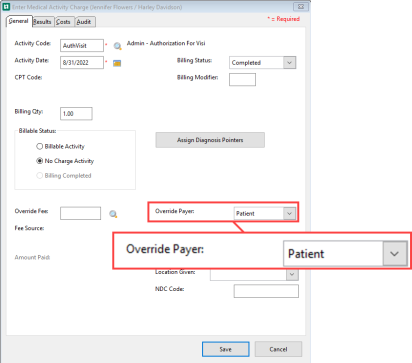This screenshot has width=412, height=363.
Task: Click the Activity Code input field
Action: click(82, 46)
